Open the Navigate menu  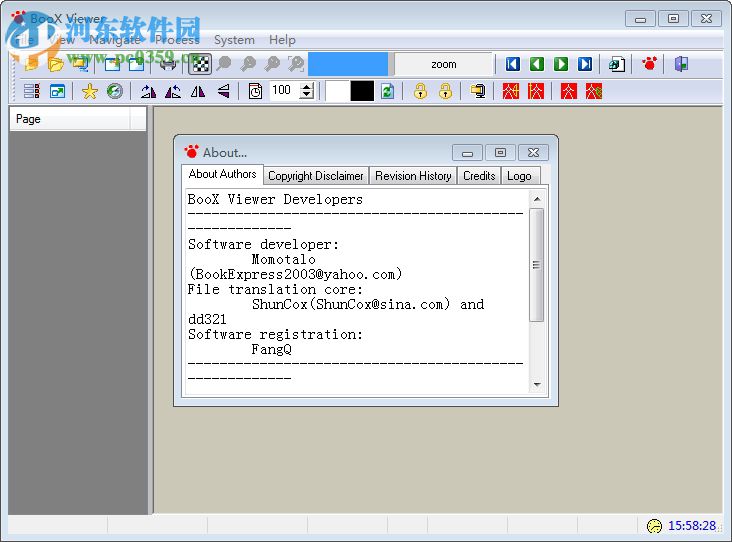click(x=114, y=40)
